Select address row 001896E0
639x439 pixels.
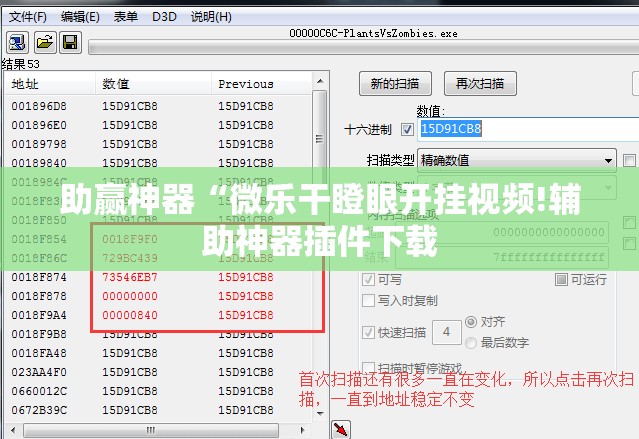pyautogui.click(x=158, y=125)
